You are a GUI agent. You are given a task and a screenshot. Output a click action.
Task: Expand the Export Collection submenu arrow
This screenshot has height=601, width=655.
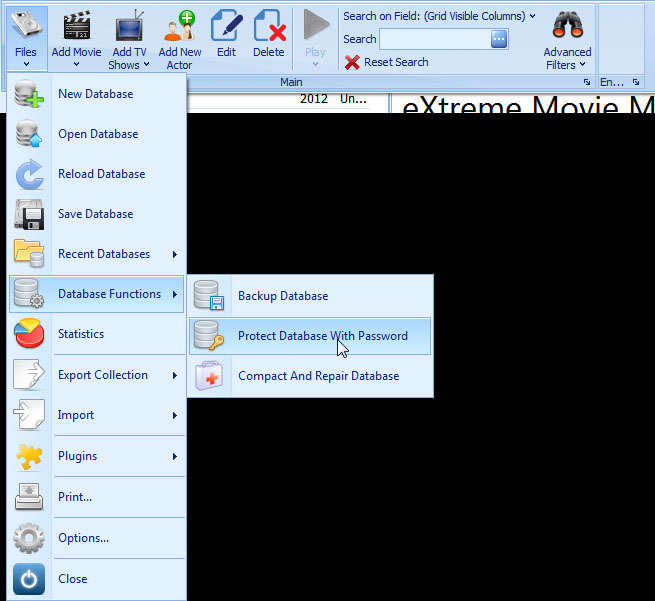point(175,375)
